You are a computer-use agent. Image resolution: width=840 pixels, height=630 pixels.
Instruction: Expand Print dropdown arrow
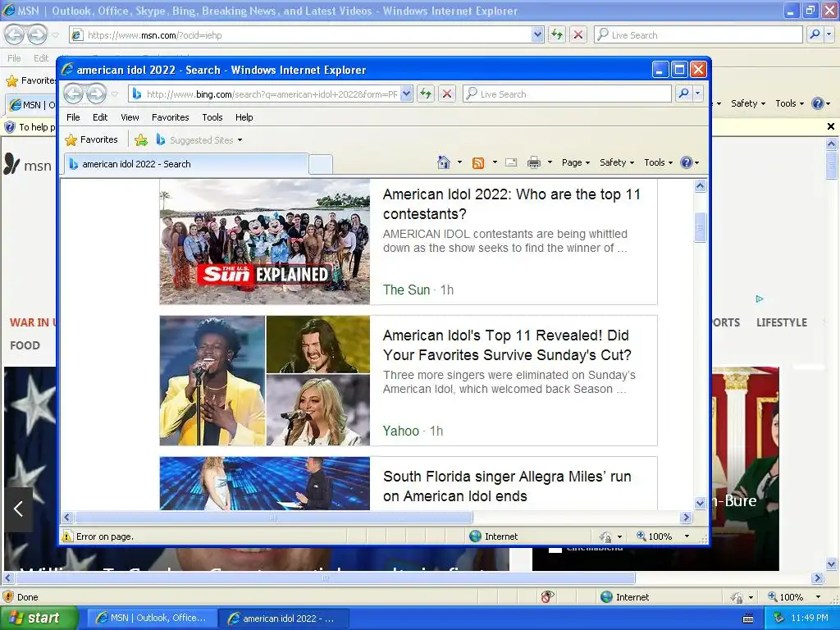tap(550, 162)
